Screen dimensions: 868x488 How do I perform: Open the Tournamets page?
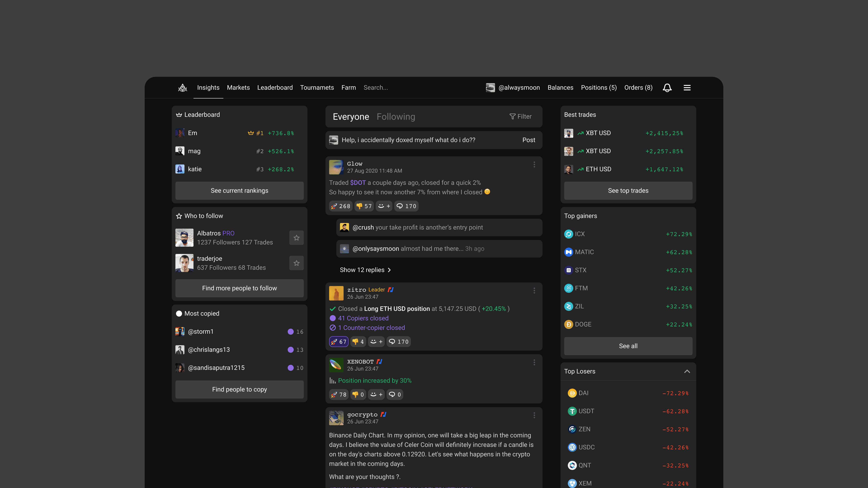(x=317, y=88)
